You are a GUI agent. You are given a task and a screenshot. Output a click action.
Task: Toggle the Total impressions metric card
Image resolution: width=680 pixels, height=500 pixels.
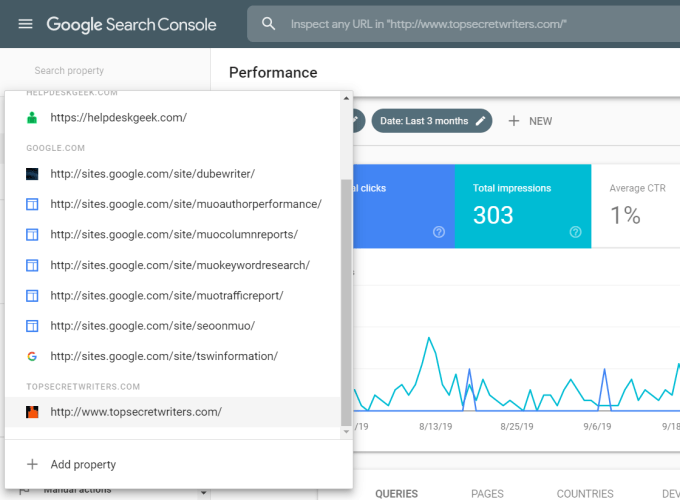[523, 205]
